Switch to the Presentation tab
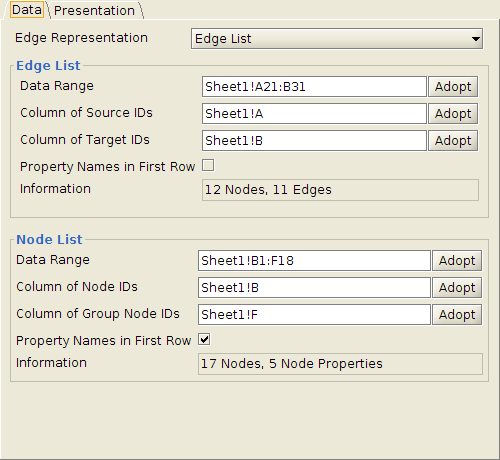500x460 pixels. [x=94, y=10]
